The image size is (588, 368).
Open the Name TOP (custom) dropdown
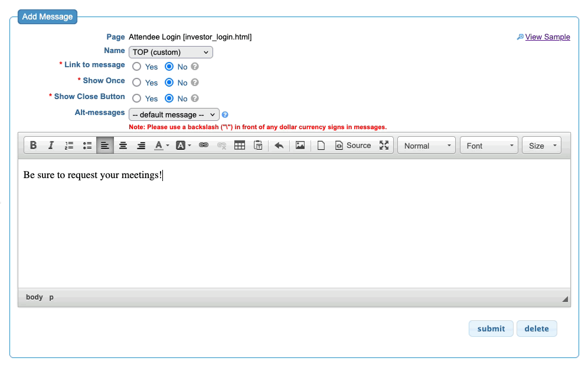coord(171,52)
